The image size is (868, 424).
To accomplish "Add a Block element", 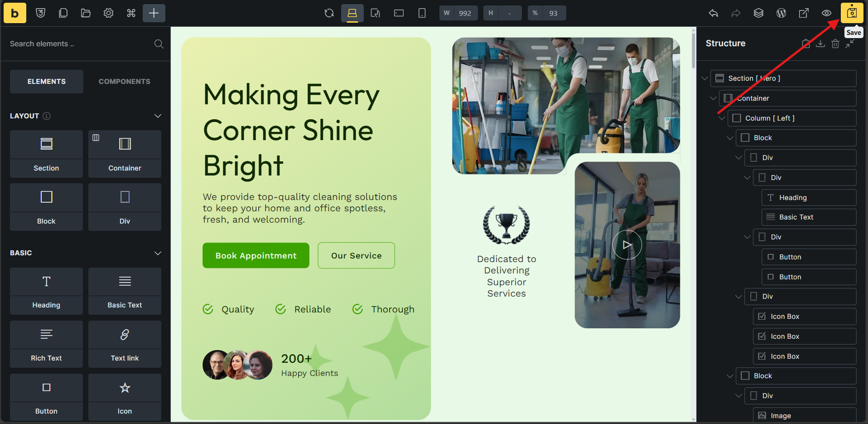I will click(x=46, y=207).
